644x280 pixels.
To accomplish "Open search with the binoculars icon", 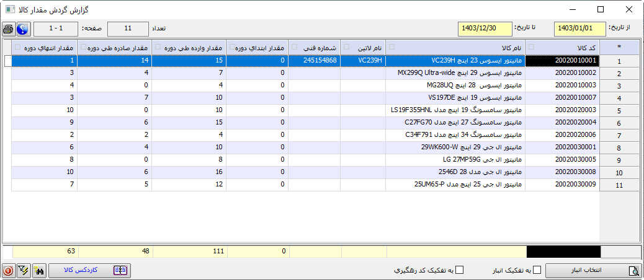I will click(x=39, y=270).
